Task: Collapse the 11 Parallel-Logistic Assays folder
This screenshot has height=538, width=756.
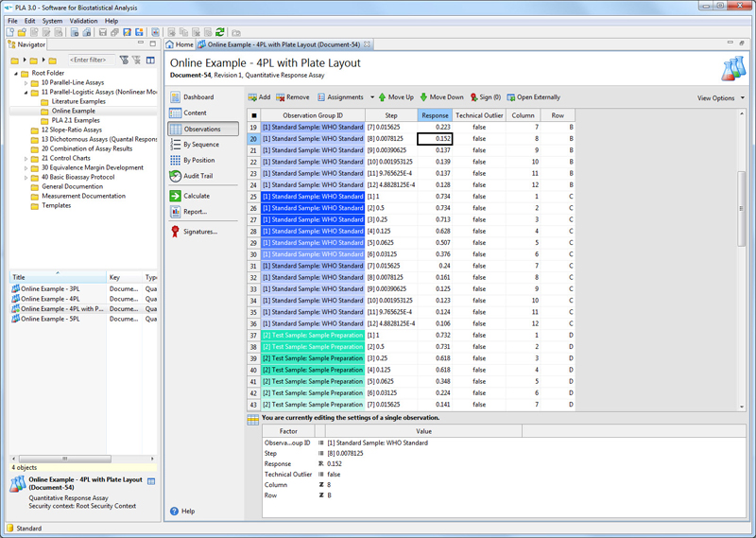Action: tap(26, 92)
